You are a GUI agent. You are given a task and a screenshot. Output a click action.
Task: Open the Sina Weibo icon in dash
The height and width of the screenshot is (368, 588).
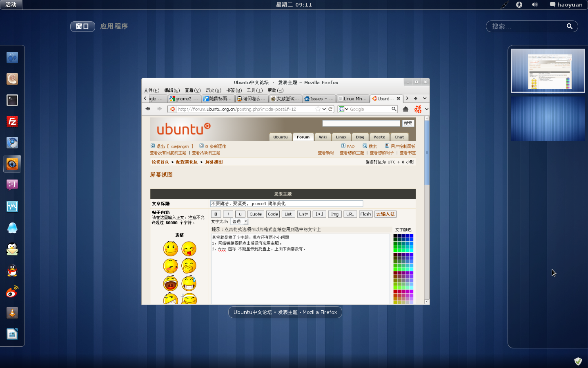coord(12,292)
